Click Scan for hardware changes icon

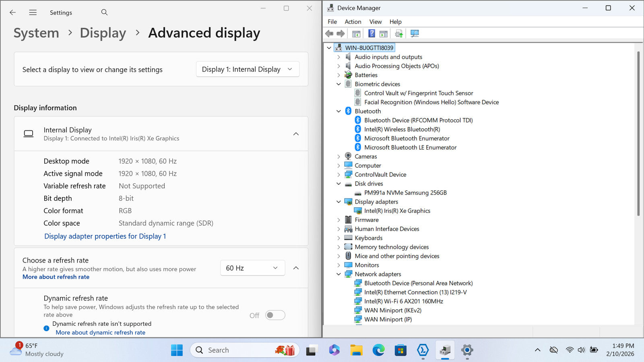click(x=415, y=33)
